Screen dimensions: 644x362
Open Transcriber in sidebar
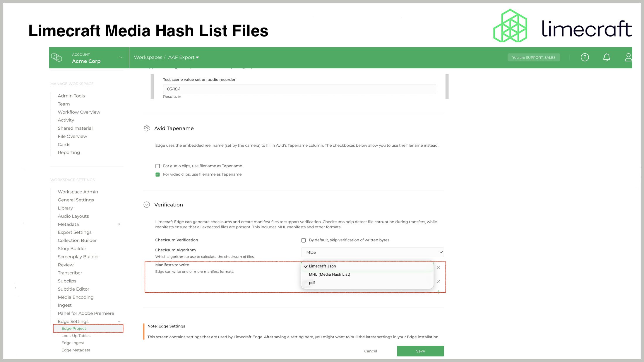[x=70, y=273]
